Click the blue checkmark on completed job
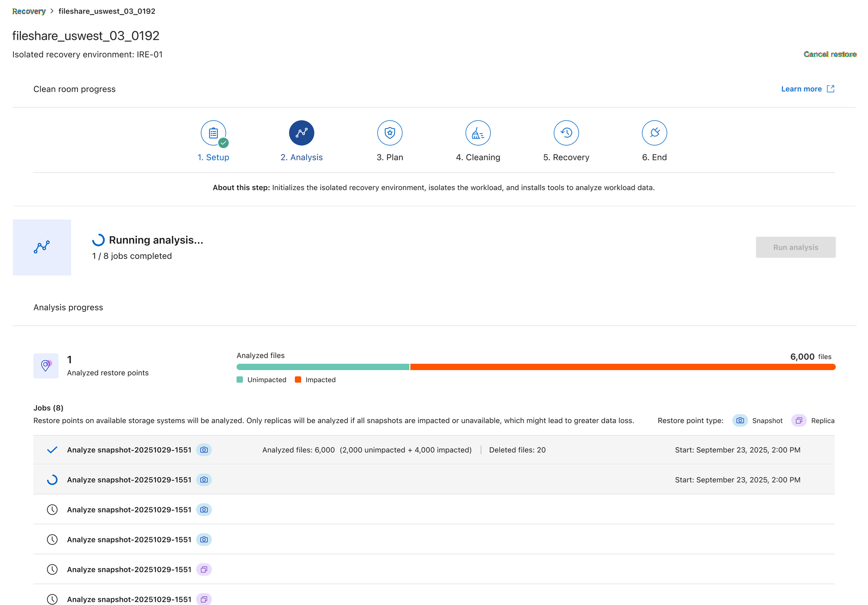The image size is (868, 605). [x=52, y=450]
